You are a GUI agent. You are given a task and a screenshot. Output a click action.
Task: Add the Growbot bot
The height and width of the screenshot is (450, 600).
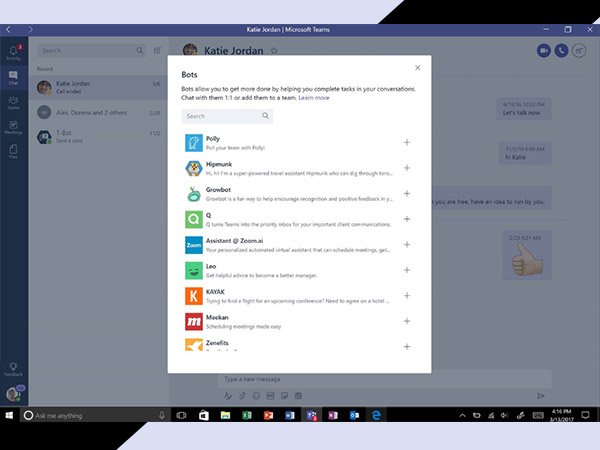pos(407,194)
